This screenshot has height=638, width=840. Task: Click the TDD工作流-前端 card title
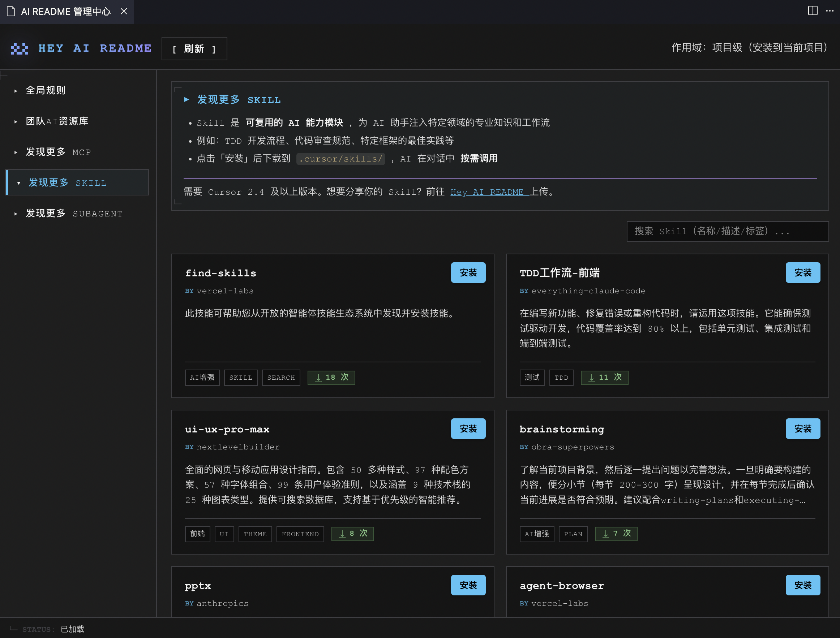(560, 273)
